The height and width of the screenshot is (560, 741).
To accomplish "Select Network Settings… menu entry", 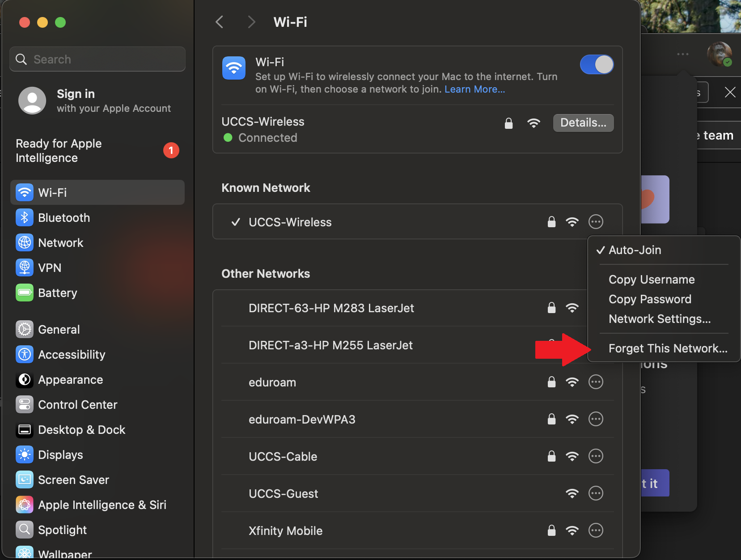I will click(x=664, y=319).
